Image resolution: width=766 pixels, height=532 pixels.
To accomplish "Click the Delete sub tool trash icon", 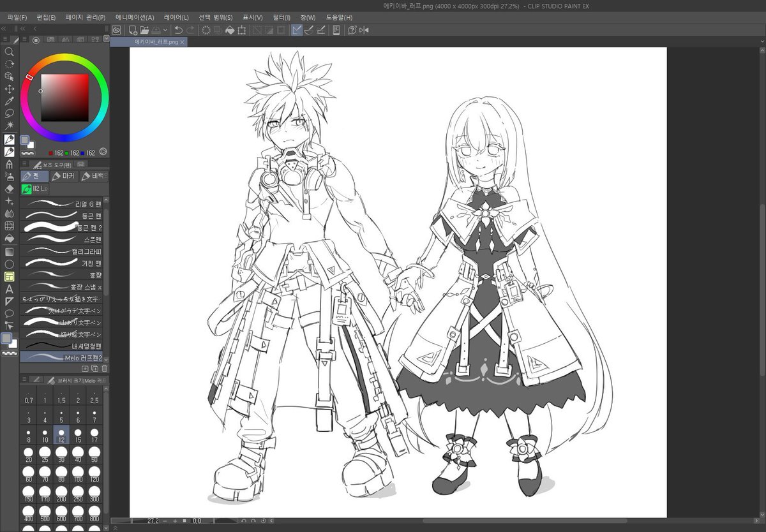I will click(x=105, y=369).
